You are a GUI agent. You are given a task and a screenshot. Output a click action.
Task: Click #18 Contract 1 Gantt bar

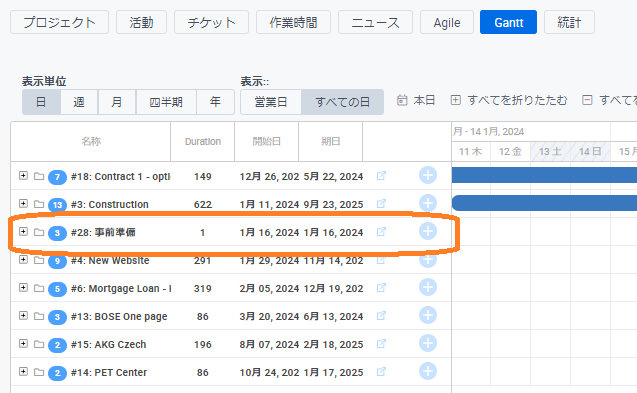544,175
